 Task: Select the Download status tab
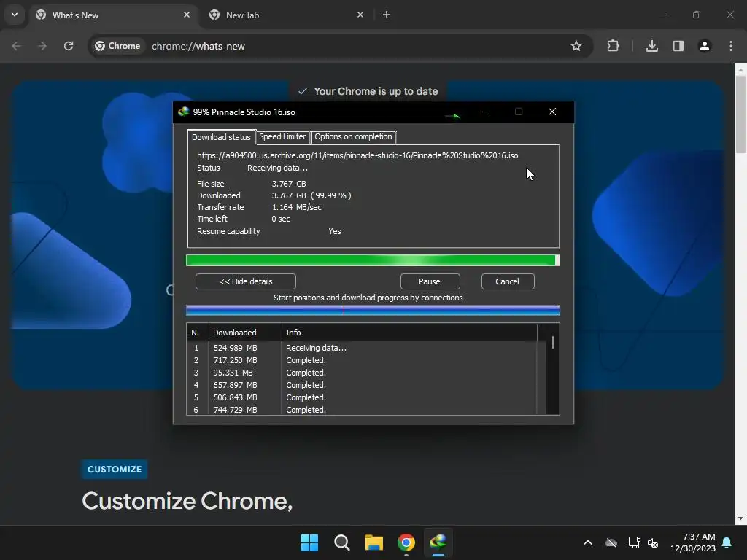coord(221,137)
